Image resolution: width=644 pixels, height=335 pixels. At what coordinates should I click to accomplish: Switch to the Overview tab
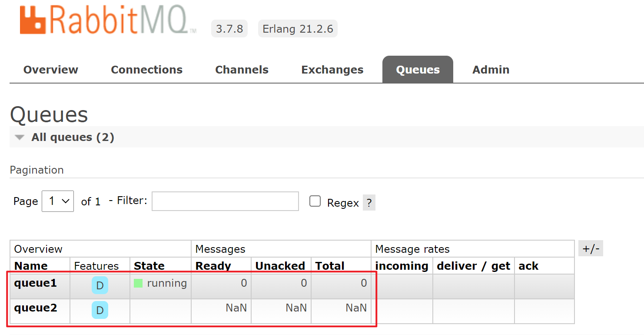click(x=50, y=70)
